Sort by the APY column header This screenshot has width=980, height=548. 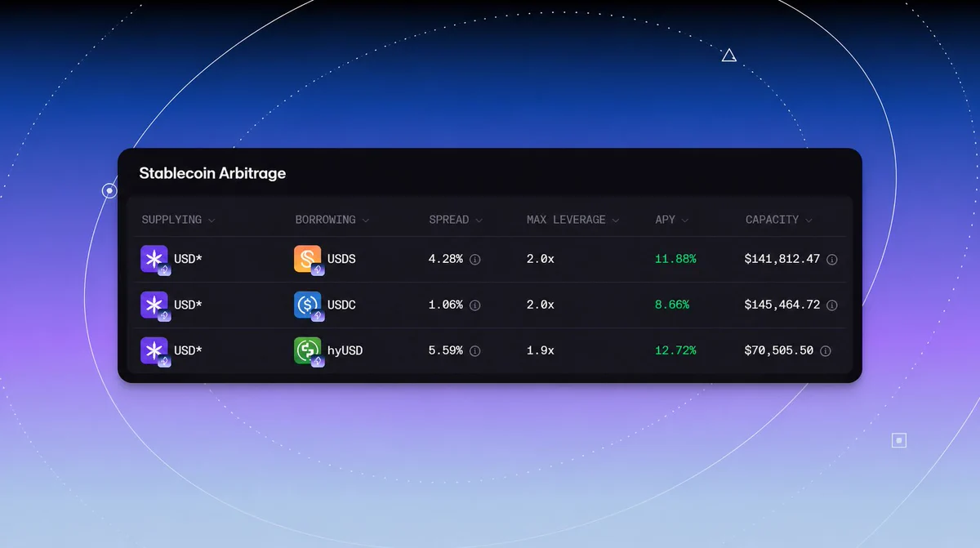click(x=672, y=220)
